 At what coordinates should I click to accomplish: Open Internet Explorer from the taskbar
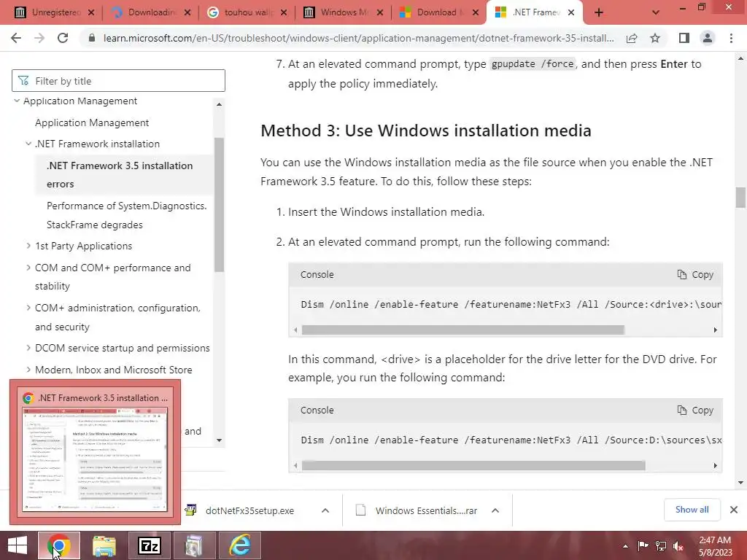(239, 545)
